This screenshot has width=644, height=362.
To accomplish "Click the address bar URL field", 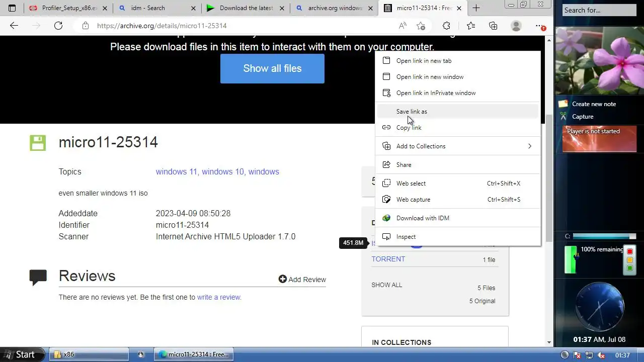I will tap(242, 26).
